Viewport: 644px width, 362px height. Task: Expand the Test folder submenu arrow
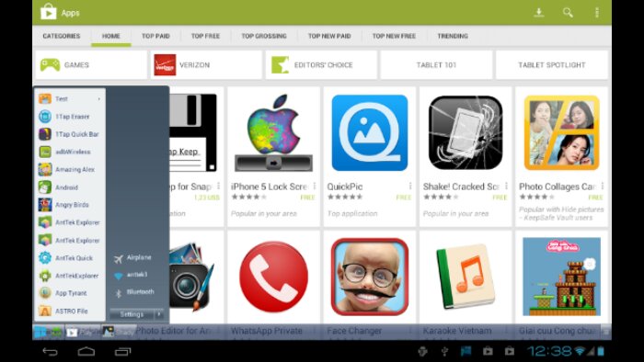pyautogui.click(x=99, y=99)
